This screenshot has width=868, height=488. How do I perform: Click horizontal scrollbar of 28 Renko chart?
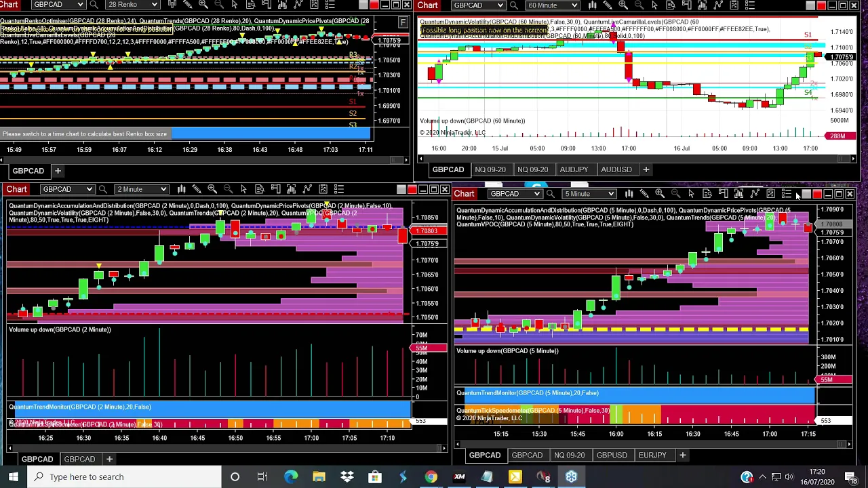[203, 160]
